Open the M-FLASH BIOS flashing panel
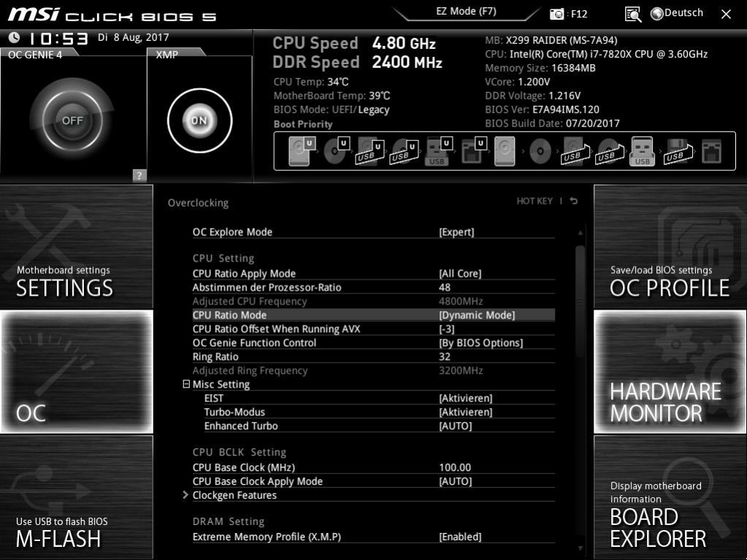Screen dimensions: 747x560 [x=76, y=496]
